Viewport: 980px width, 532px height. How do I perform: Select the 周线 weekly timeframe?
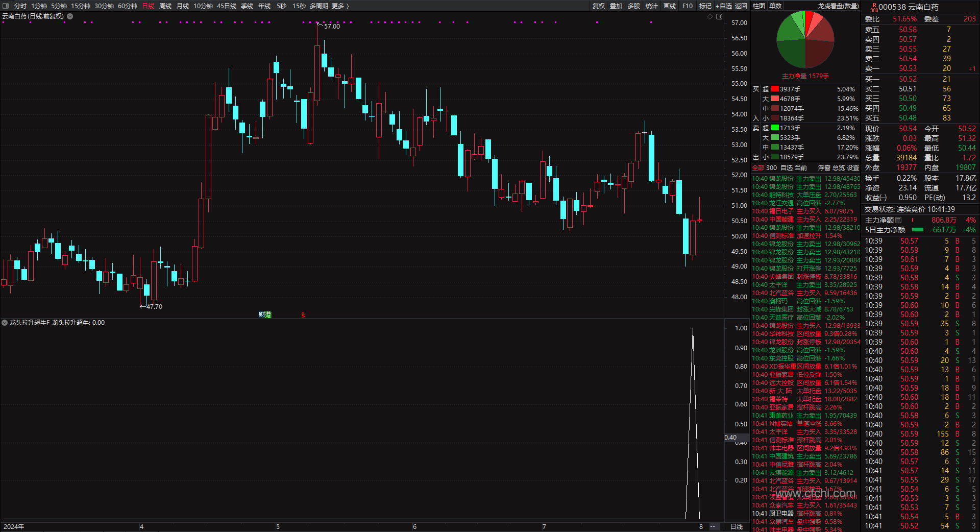click(x=165, y=6)
